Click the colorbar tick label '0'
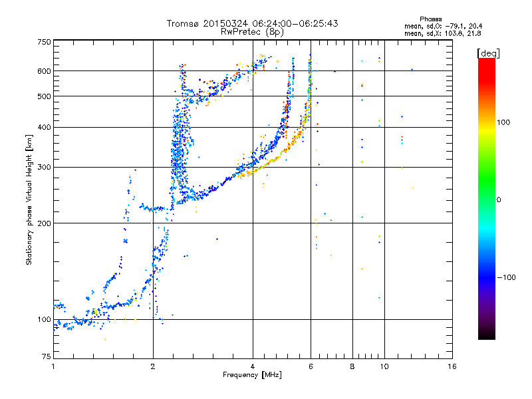The height and width of the screenshot is (399, 532). tap(499, 200)
